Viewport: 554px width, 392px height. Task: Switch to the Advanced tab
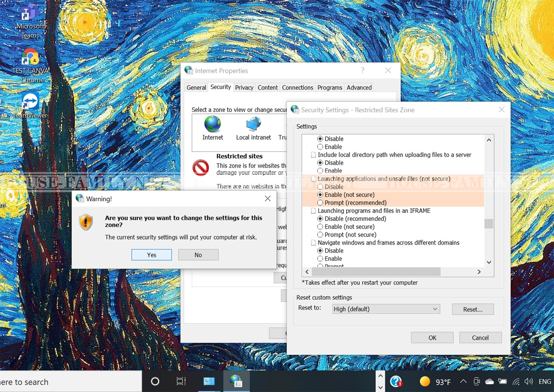click(359, 88)
